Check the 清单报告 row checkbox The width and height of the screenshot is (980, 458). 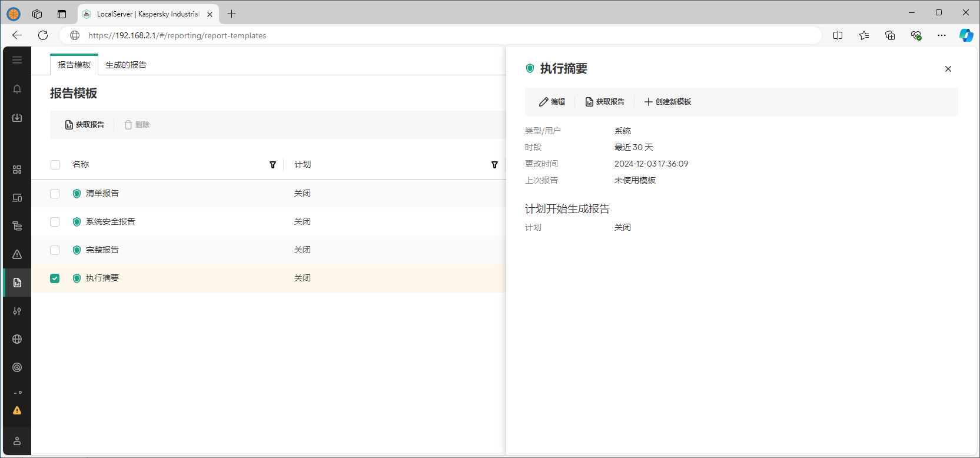55,194
